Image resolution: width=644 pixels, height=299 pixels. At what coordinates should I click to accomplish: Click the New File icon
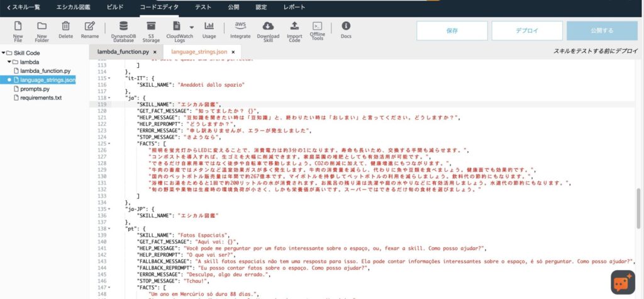18,26
